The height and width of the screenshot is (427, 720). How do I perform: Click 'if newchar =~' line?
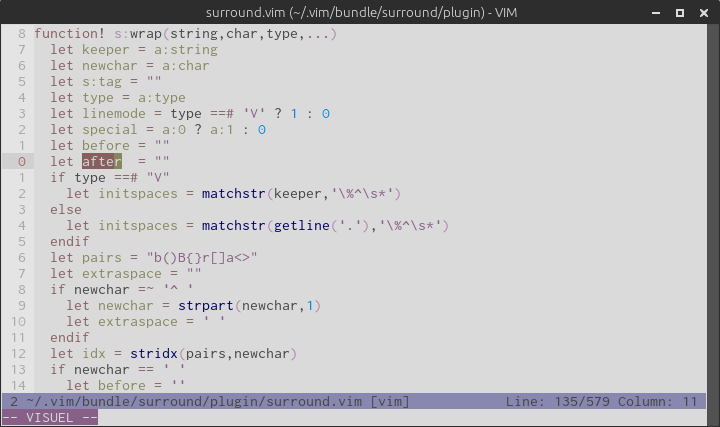(122, 290)
